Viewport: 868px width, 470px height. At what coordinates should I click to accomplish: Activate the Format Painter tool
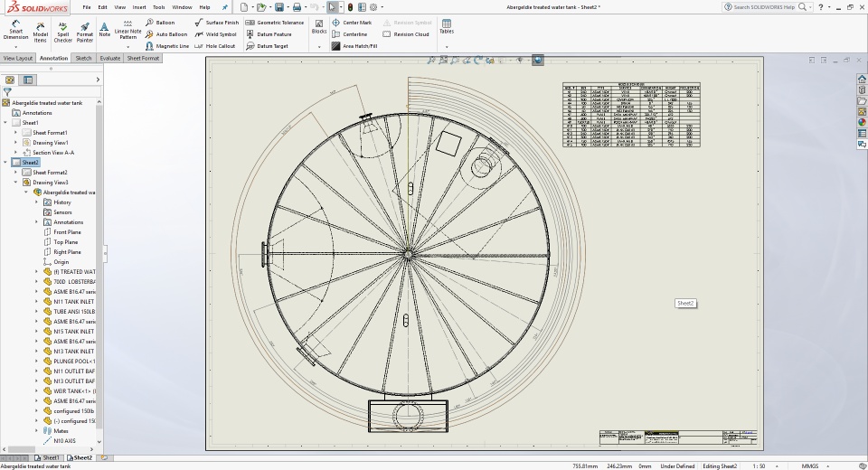click(x=85, y=33)
